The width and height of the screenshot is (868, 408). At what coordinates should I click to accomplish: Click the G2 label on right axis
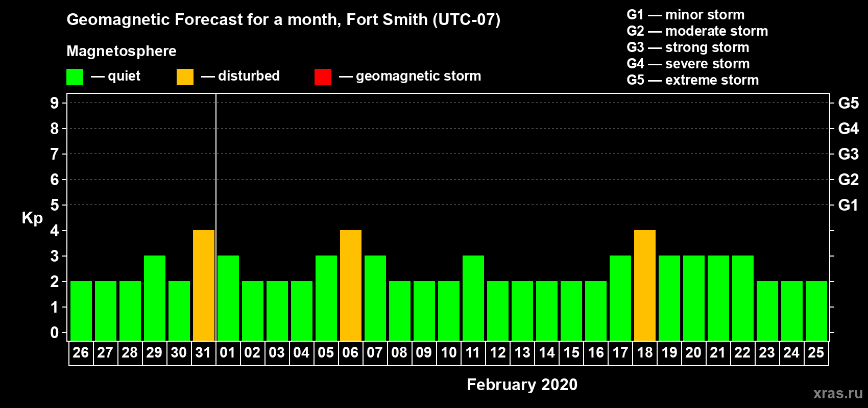848,180
